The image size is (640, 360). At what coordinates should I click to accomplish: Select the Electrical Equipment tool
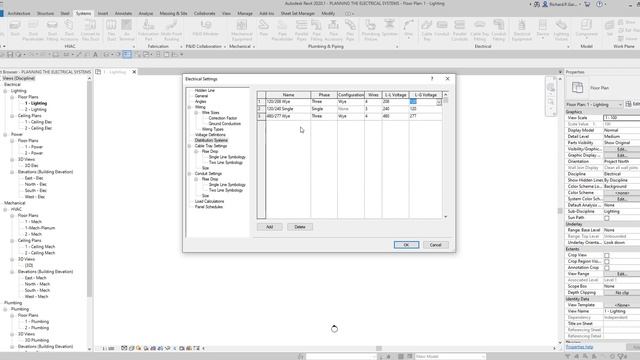pos(522,29)
